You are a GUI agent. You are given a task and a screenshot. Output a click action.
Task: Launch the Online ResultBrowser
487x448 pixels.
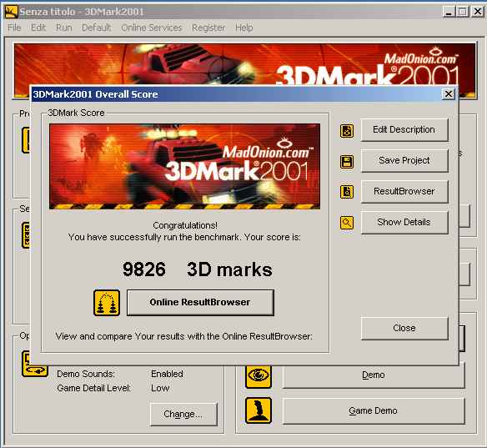click(x=200, y=302)
